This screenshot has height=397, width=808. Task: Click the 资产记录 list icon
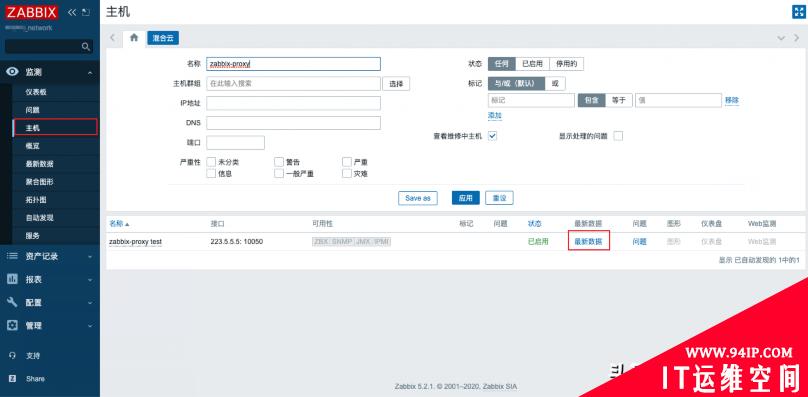(12, 256)
